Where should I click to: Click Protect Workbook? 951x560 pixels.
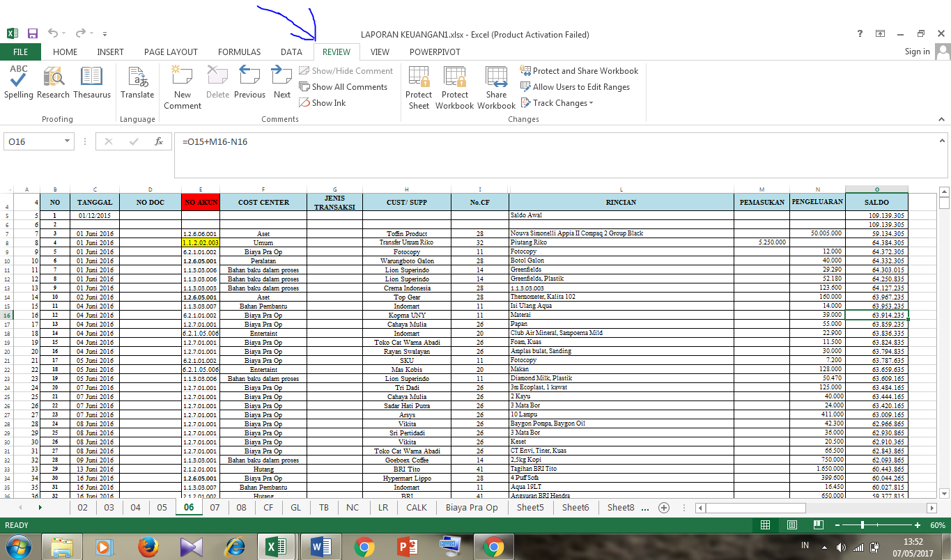(x=455, y=87)
